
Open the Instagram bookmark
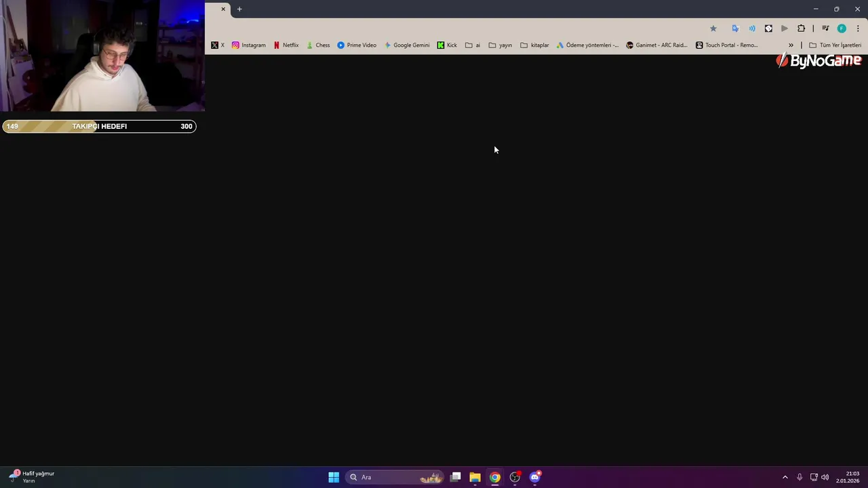tap(249, 45)
